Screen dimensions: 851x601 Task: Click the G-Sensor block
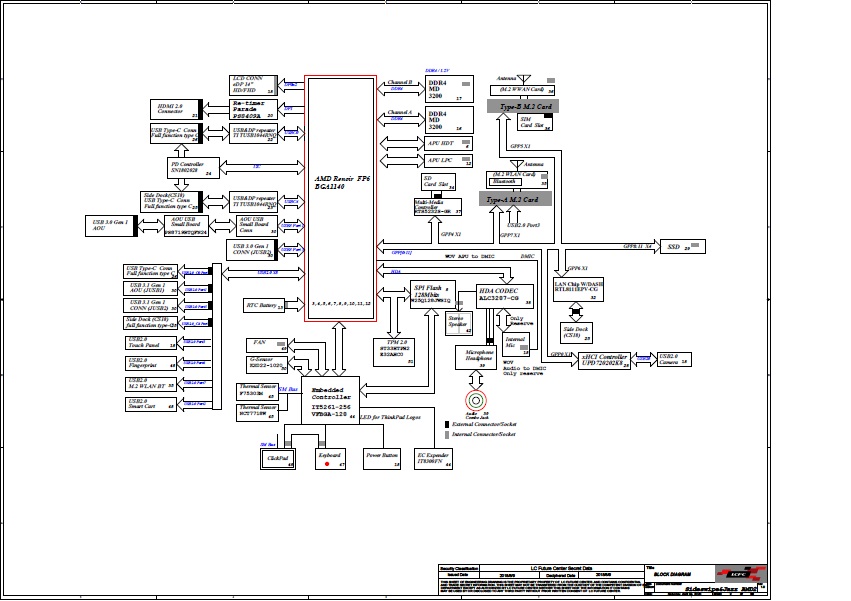[x=266, y=363]
